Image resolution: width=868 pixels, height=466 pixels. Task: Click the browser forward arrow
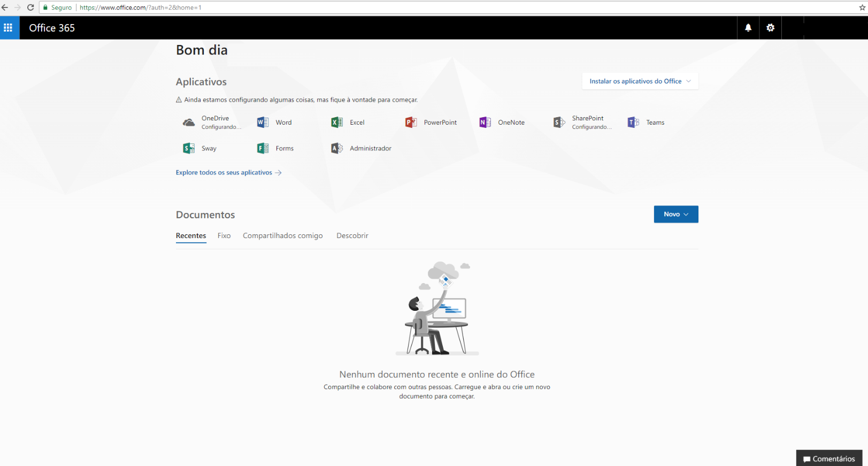(x=18, y=7)
